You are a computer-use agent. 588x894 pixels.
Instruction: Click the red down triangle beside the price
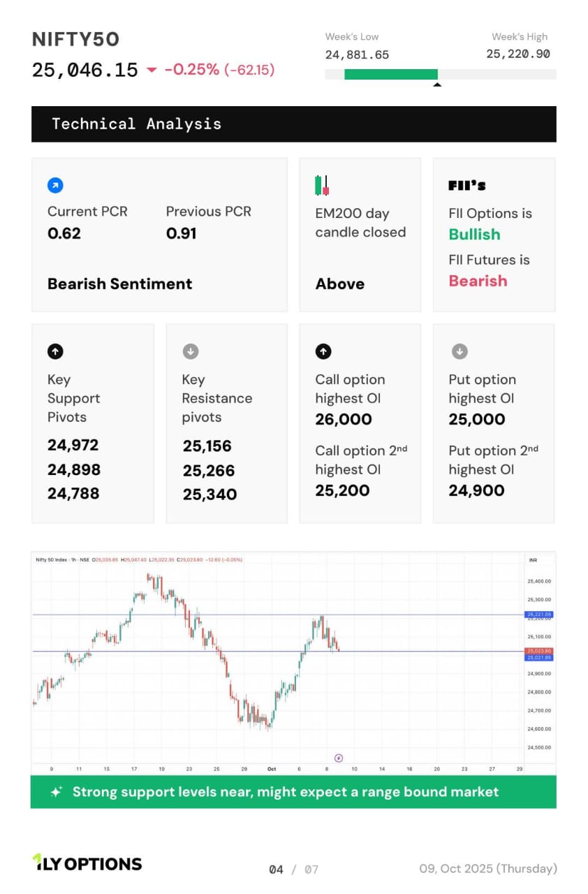152,70
